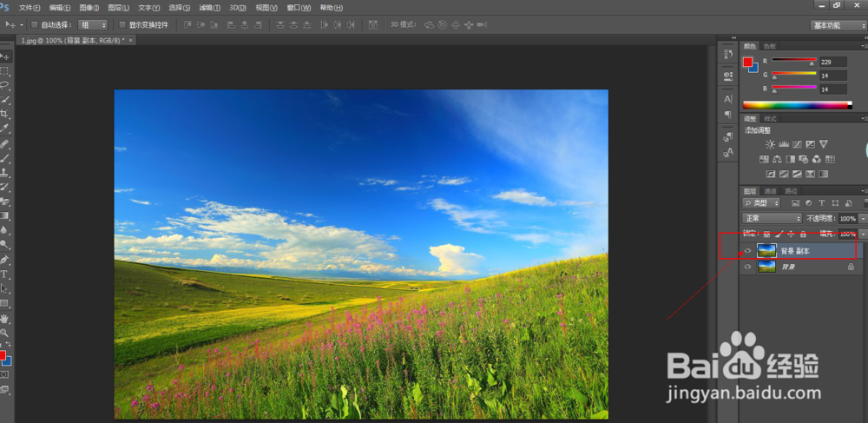Click the foreground red swatch in Color panel
The height and width of the screenshot is (423, 868).
coord(748,62)
